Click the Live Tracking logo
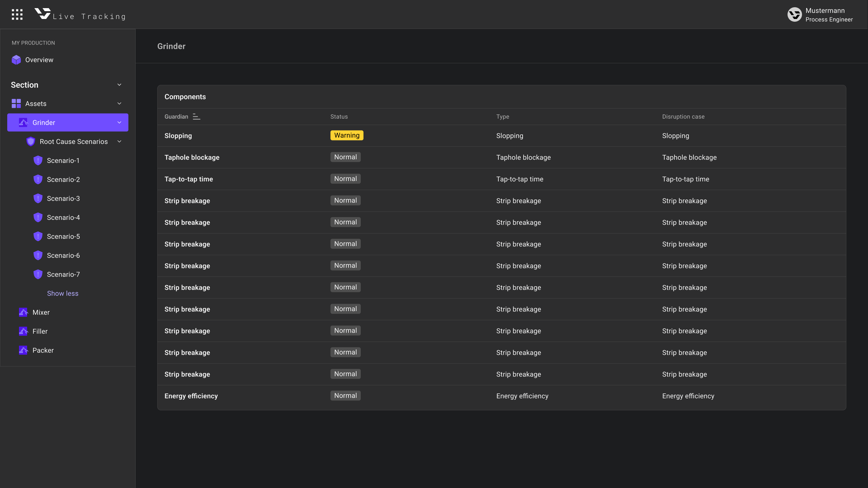The height and width of the screenshot is (488, 868). pos(80,14)
